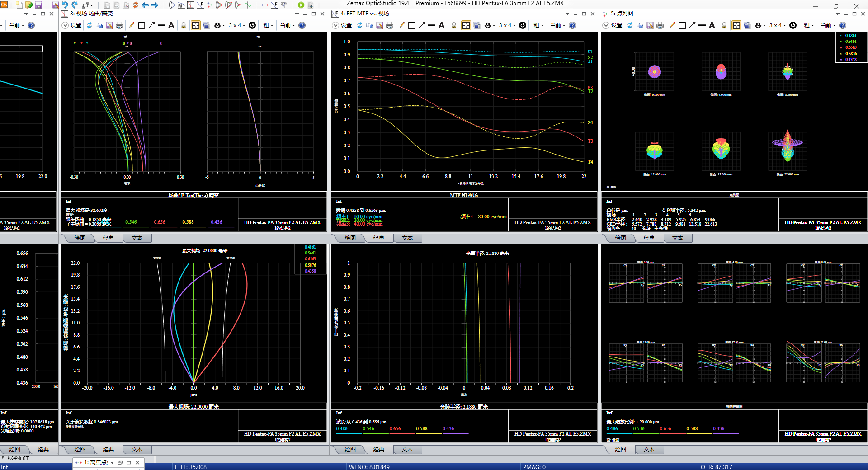Switch to 经典 tab under FFT MTF plot
Screen dimensions: 868x470
(x=379, y=238)
